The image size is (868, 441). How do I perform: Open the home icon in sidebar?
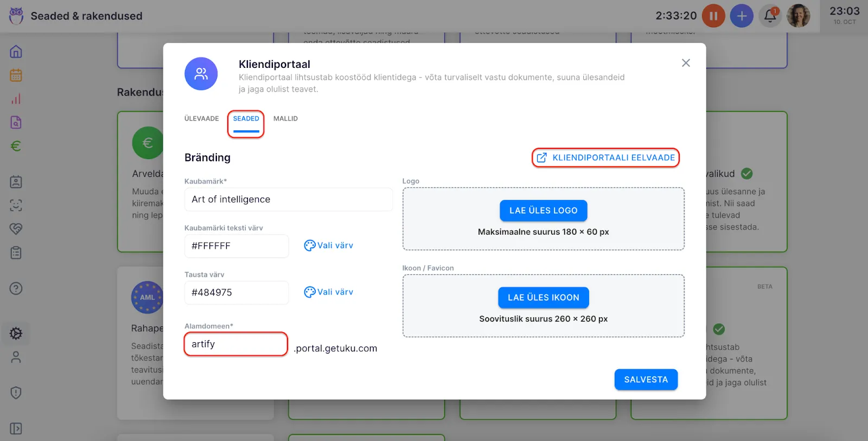click(x=16, y=52)
